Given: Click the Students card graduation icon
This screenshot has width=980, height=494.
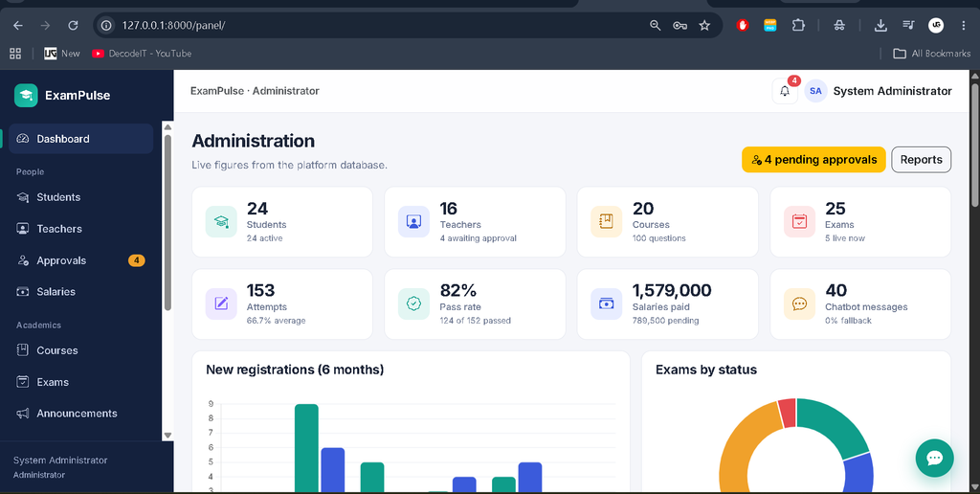Looking at the screenshot, I should click(x=221, y=221).
